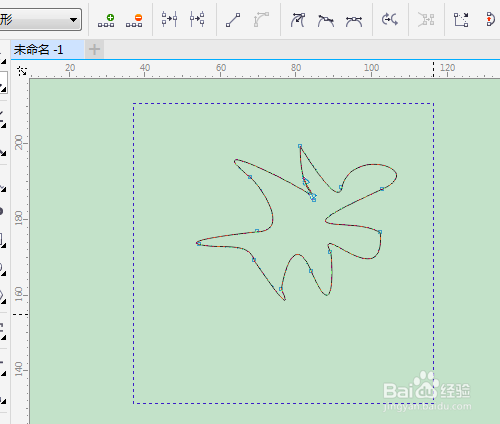Click the grayed Extract subpath icon
The height and width of the screenshot is (424, 500).
[426, 20]
